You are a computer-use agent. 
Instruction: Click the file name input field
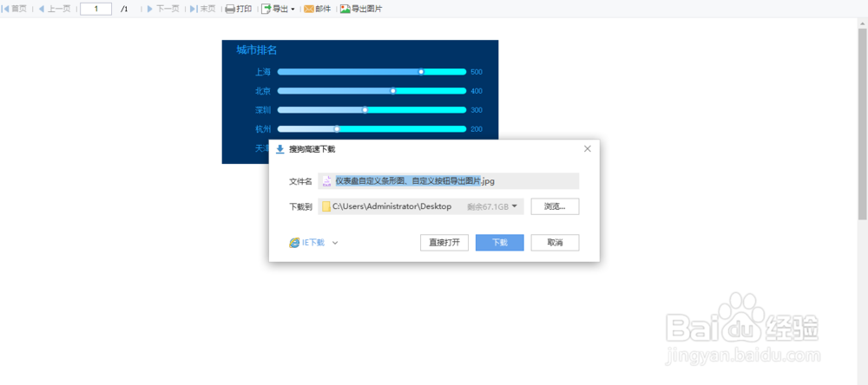click(449, 181)
